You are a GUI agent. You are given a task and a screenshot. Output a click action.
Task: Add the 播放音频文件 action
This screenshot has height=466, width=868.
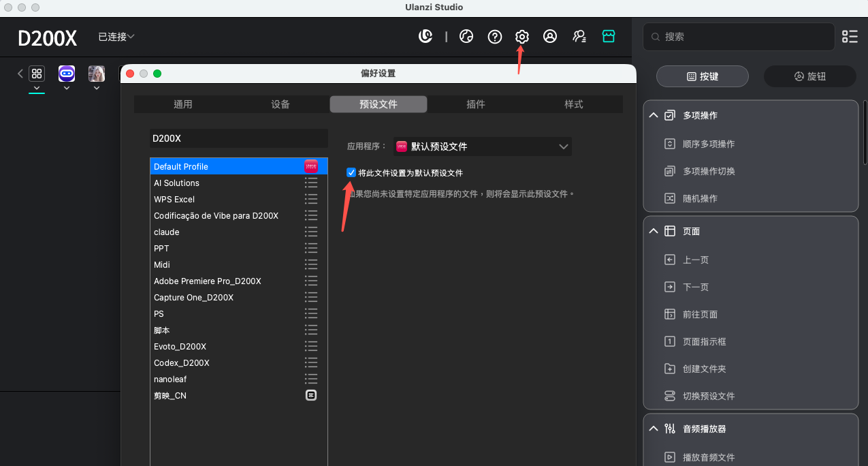[x=709, y=457]
